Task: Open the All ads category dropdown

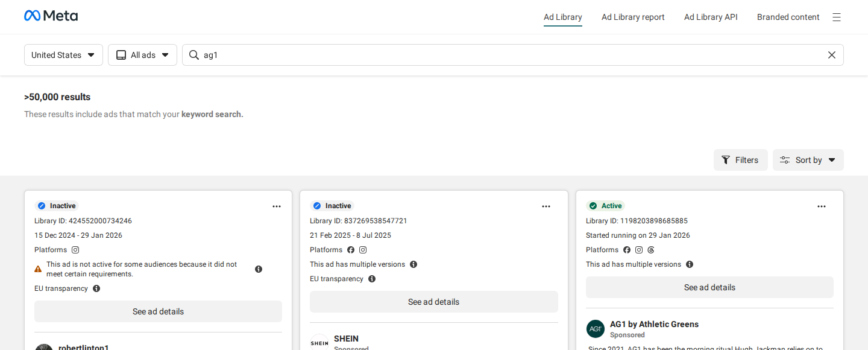Action: [142, 55]
